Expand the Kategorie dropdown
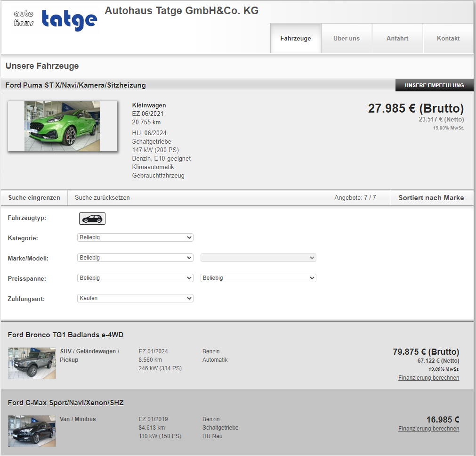The height and width of the screenshot is (456, 476). tap(135, 238)
